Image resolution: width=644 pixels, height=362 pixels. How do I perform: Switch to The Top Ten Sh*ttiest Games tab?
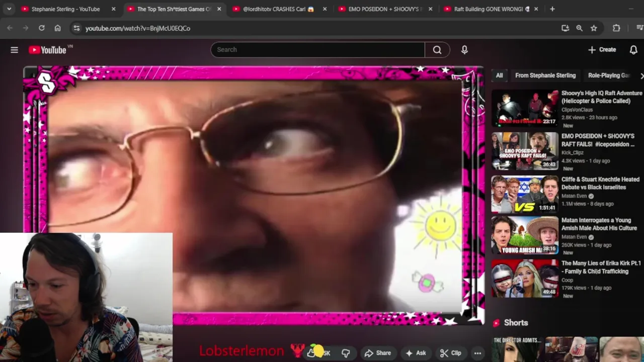[x=175, y=9]
